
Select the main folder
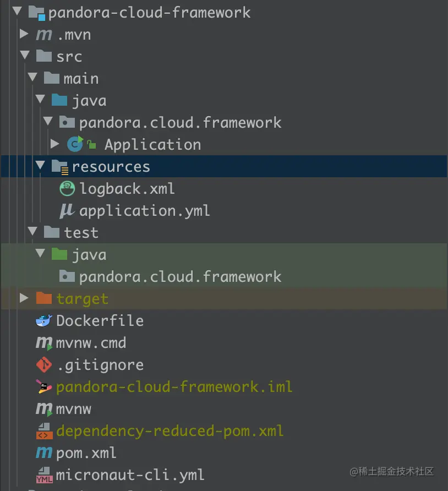pyautogui.click(x=81, y=79)
